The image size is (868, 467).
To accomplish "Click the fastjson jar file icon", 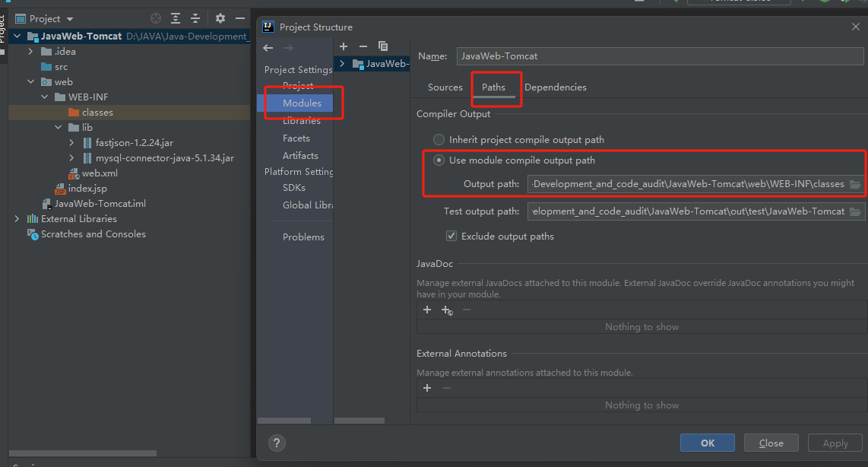I will [x=87, y=143].
